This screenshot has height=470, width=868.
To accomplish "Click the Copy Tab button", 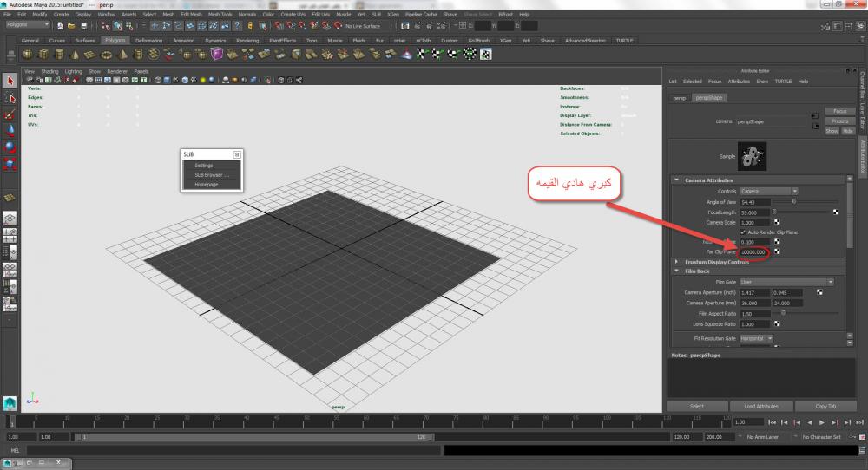I will [825, 407].
